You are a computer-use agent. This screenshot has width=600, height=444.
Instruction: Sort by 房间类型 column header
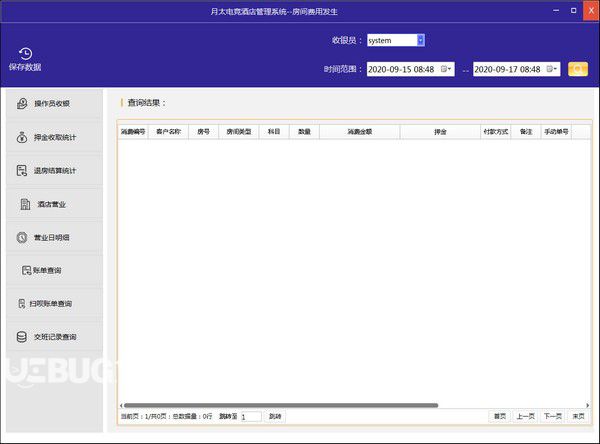[x=238, y=132]
